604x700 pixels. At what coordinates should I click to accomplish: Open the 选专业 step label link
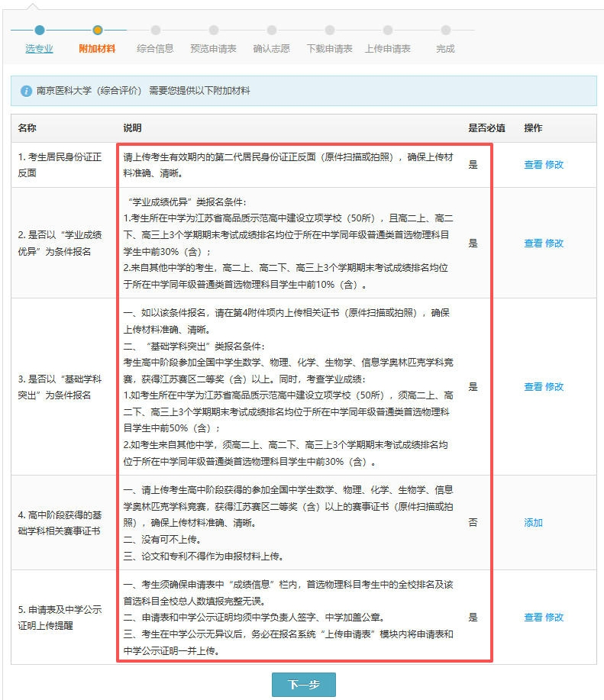point(40,49)
